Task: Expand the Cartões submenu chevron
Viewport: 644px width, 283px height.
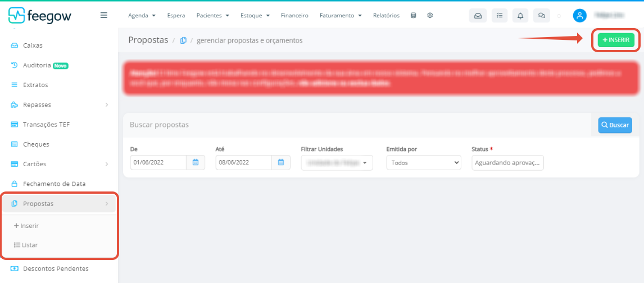Action: click(x=107, y=164)
